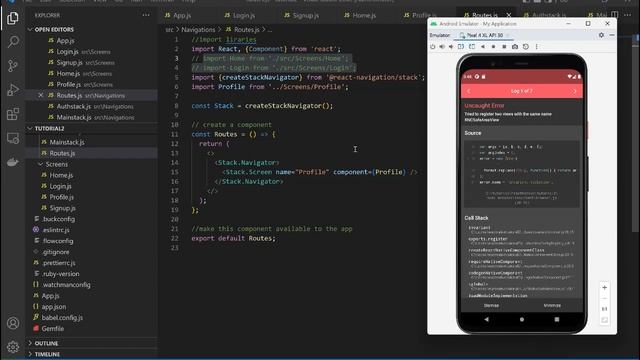The width and height of the screenshot is (640, 360).
Task: Open the Source Control view
Action: pos(13,66)
